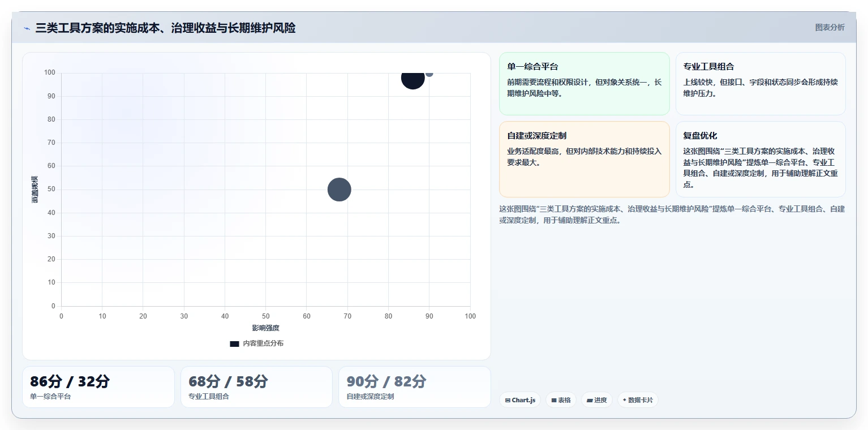Image resolution: width=868 pixels, height=430 pixels.
Task: Click 自建或深度定制 label under 90分
Action: (x=370, y=397)
